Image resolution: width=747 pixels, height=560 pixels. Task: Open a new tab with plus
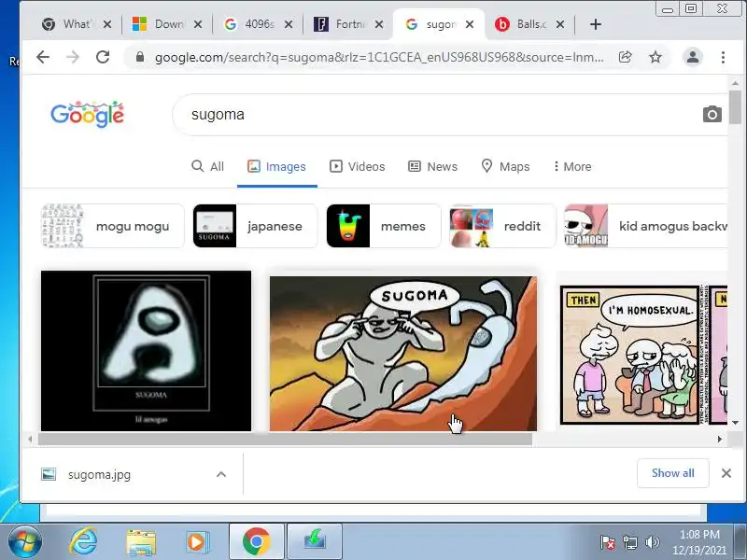(x=596, y=24)
